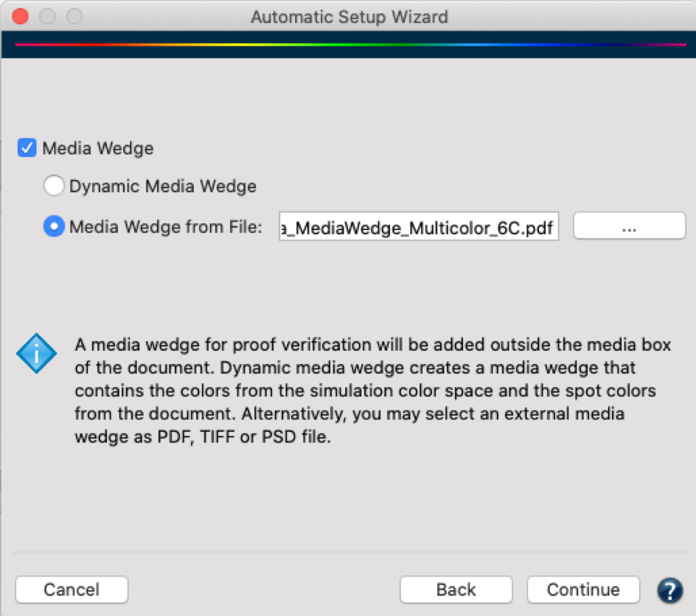The image size is (696, 616).
Task: Click the dark blue header banner
Action: click(349, 45)
